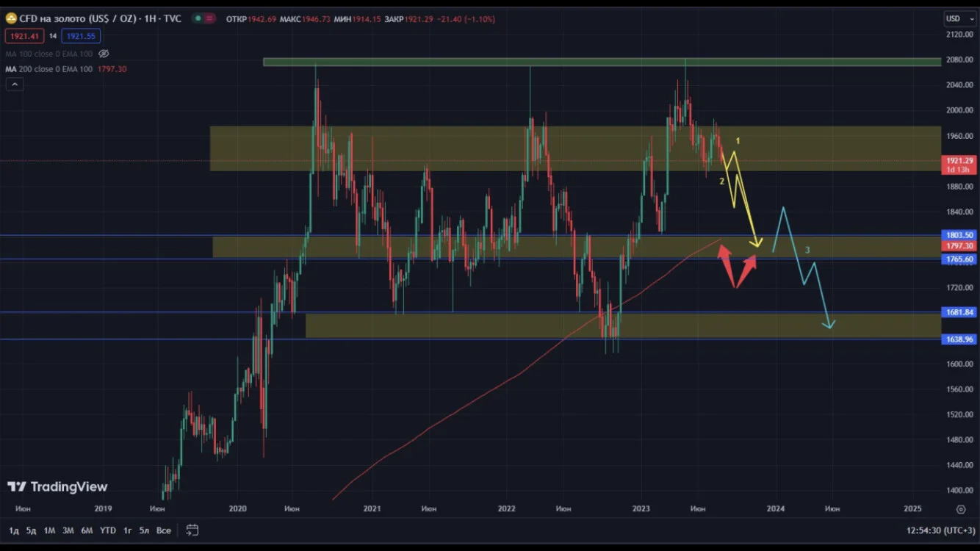Click the ЗАКР closing value 1921.29 in header
This screenshot has width=980, height=551.
[x=419, y=18]
